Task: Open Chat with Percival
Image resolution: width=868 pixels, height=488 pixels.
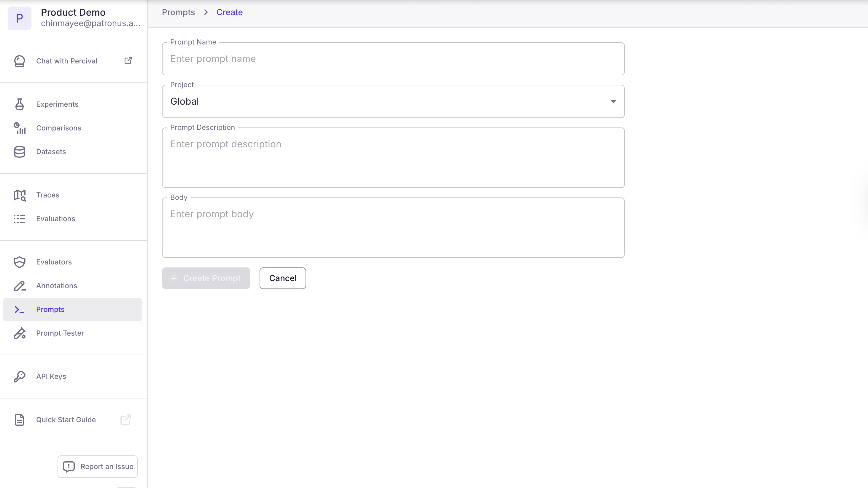Action: tap(72, 61)
